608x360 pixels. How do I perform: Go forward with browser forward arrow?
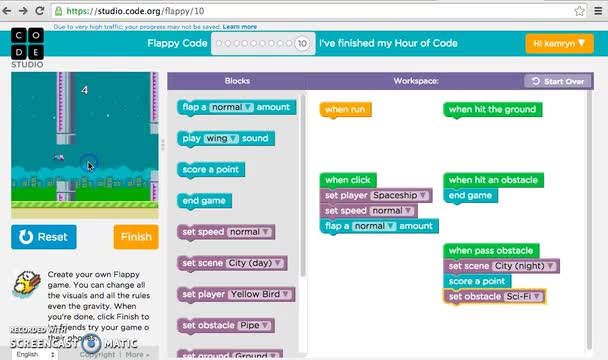(x=23, y=11)
